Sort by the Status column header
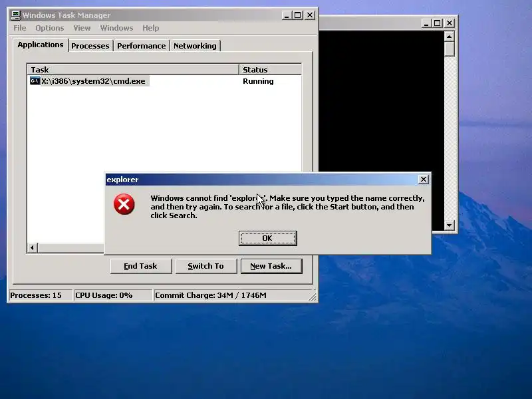 click(x=270, y=70)
